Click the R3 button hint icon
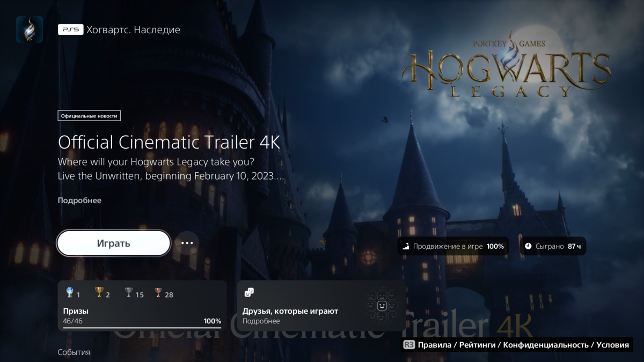This screenshot has width=644, height=362. (409, 345)
